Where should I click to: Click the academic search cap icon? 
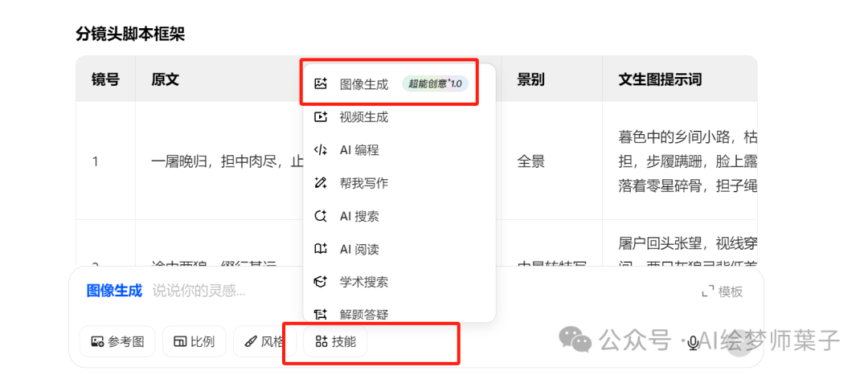click(x=321, y=282)
